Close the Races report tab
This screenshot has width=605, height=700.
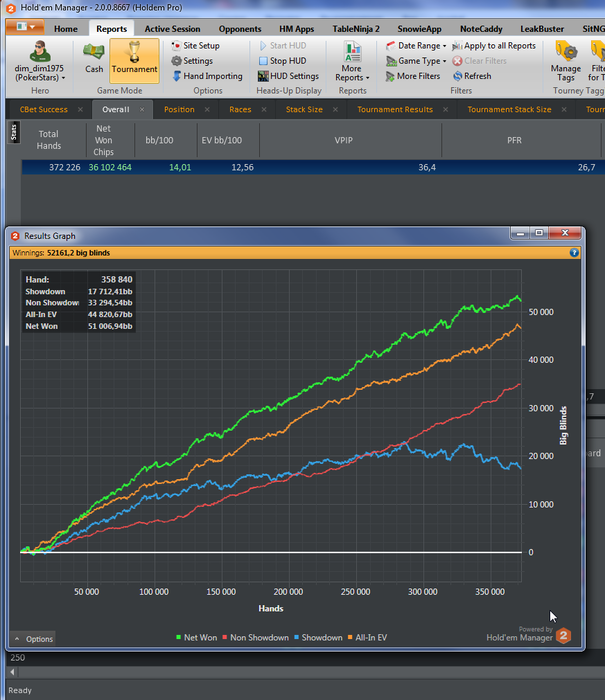tap(264, 109)
